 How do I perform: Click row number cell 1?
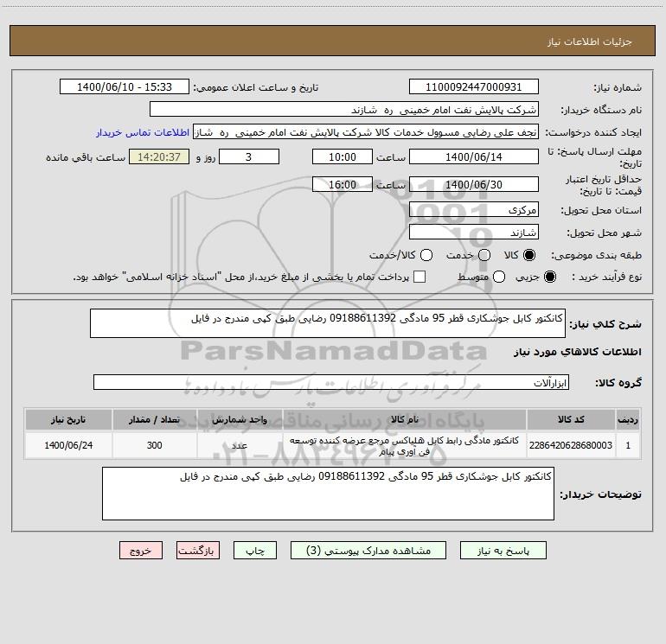point(628,445)
